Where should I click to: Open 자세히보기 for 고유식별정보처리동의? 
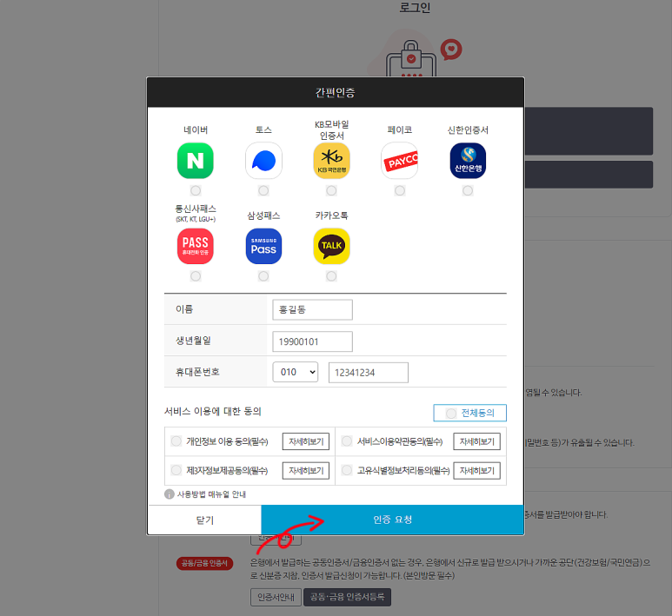(x=476, y=471)
